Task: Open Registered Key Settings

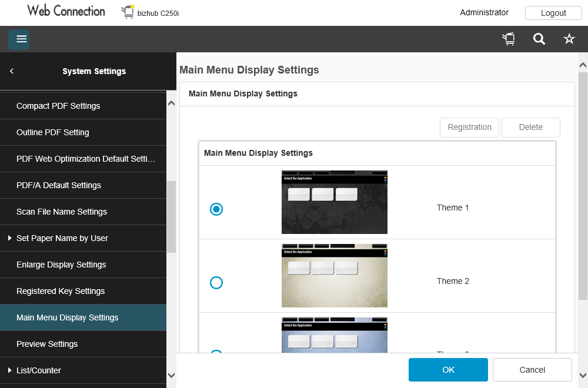Action: click(x=83, y=291)
